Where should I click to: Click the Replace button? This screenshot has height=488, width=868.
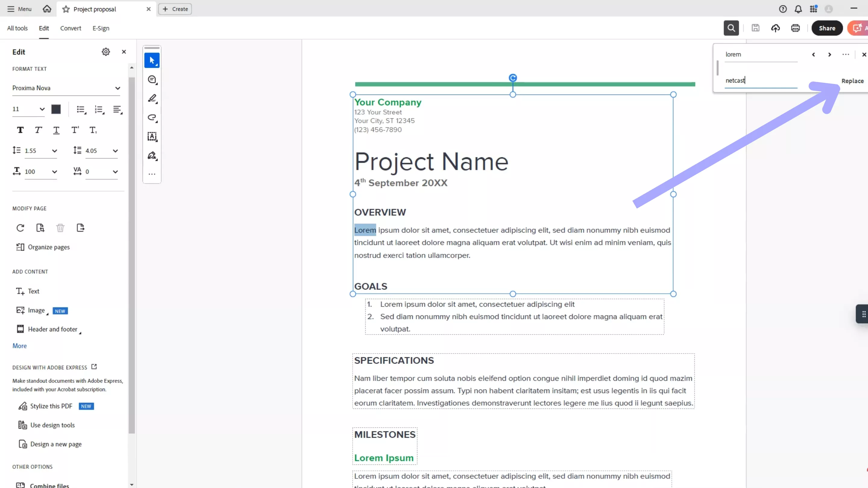click(x=852, y=81)
